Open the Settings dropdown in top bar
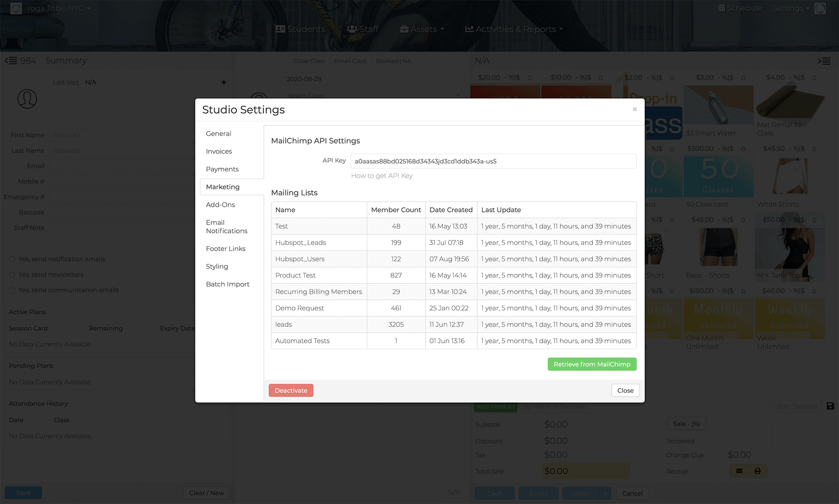This screenshot has width=839, height=504. coord(791,8)
